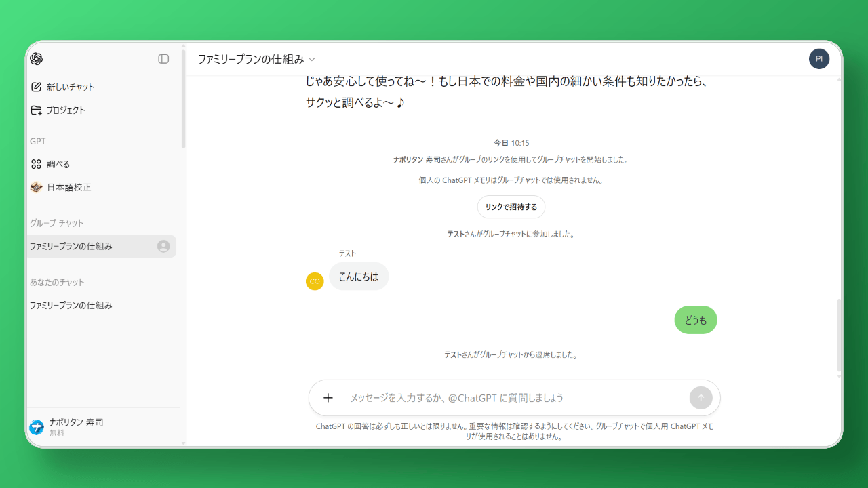Click the どうも message bubble
The width and height of the screenshot is (868, 488).
695,319
